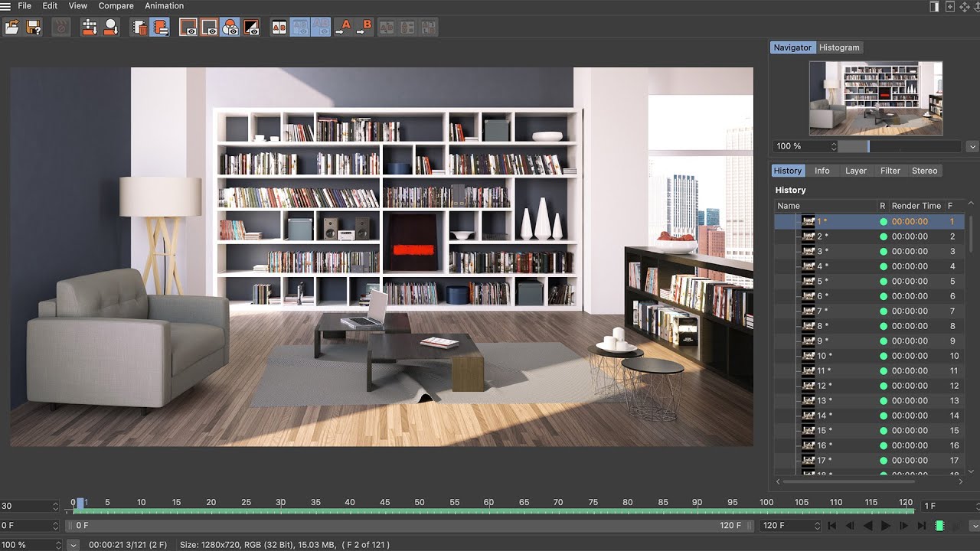Open the zoom dropdown in status bar

pos(73,545)
